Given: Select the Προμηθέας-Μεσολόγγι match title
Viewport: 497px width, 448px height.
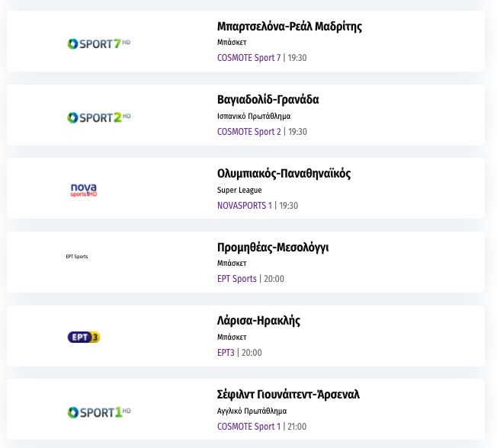Looking at the screenshot, I should (273, 248).
